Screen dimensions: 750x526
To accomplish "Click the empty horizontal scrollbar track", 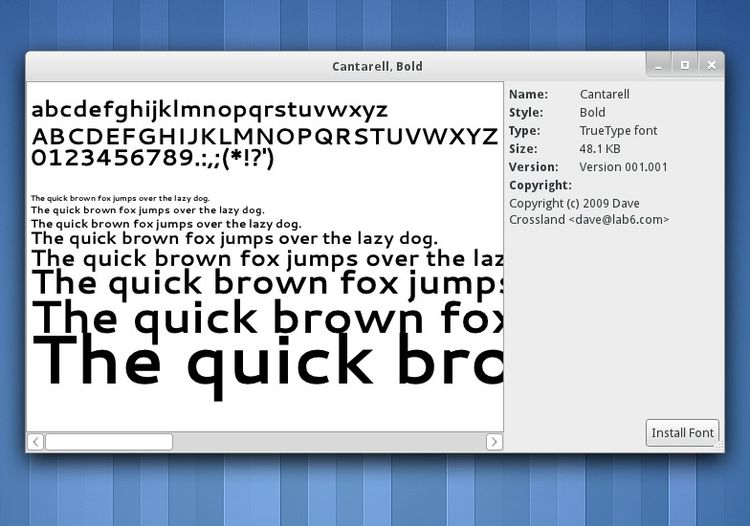I will (x=328, y=441).
